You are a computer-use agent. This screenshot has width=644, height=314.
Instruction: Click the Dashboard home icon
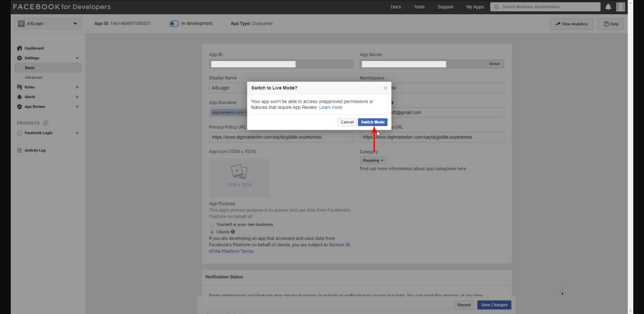coord(19,48)
